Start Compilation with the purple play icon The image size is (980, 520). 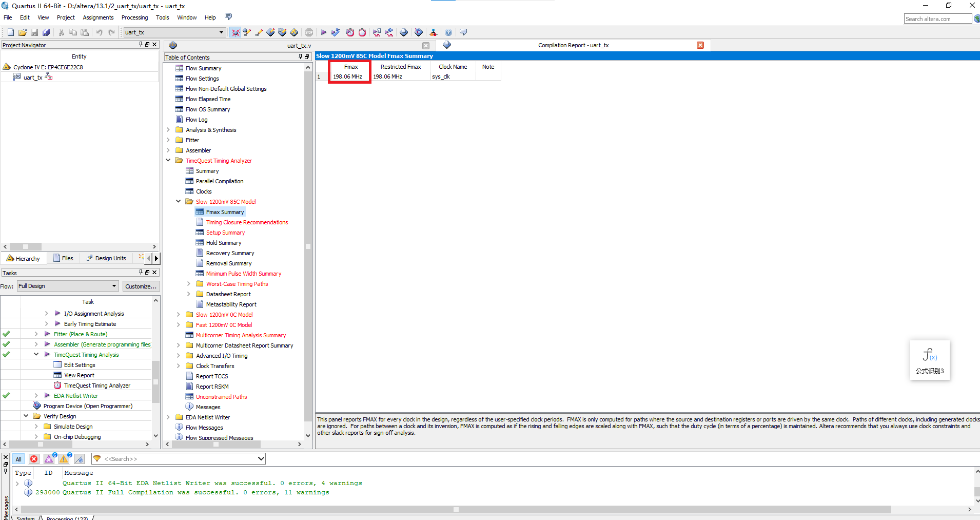pyautogui.click(x=324, y=32)
